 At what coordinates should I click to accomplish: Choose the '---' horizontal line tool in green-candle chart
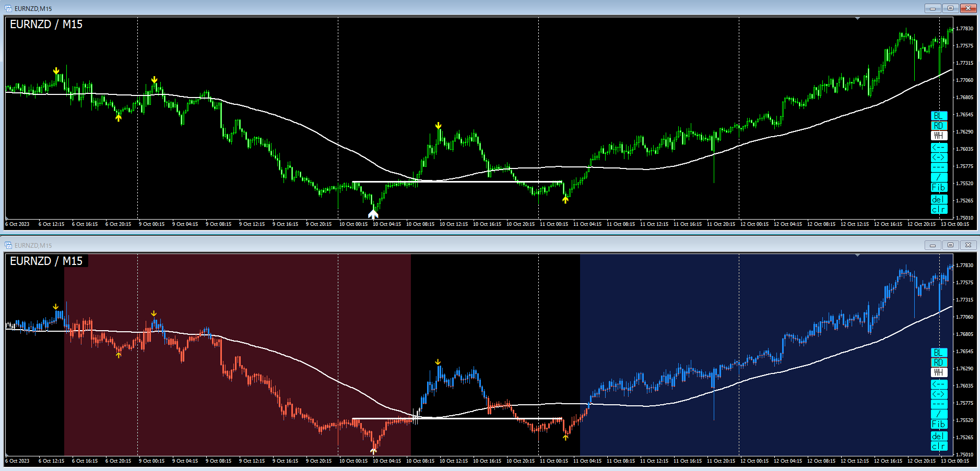pyautogui.click(x=939, y=167)
